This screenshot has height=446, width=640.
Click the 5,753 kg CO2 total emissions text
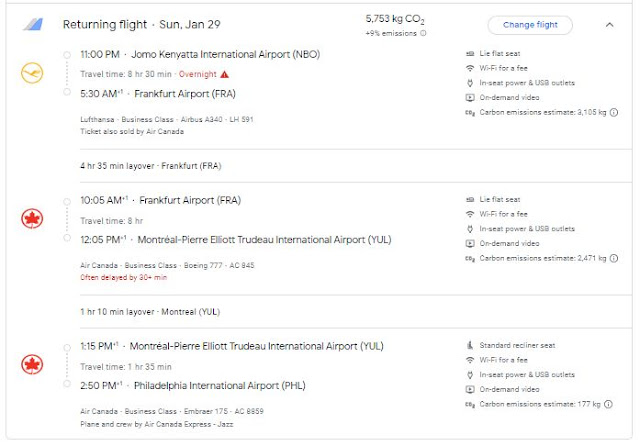tap(395, 18)
